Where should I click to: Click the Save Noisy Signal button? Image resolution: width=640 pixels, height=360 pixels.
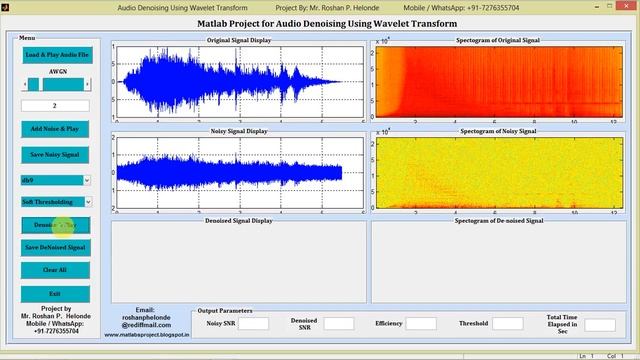[x=55, y=155]
